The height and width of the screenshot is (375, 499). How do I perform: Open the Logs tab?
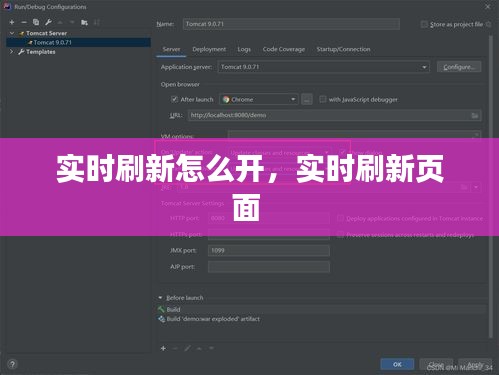tap(244, 49)
